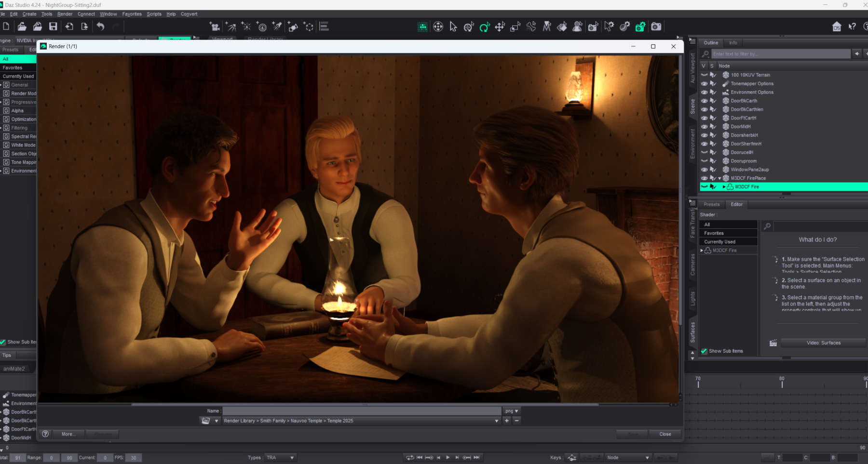Click the Close button in render dialog

pyautogui.click(x=665, y=434)
